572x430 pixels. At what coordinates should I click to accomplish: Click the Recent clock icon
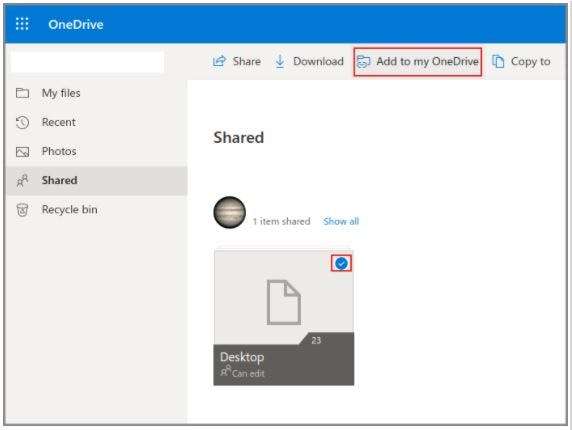[23, 122]
